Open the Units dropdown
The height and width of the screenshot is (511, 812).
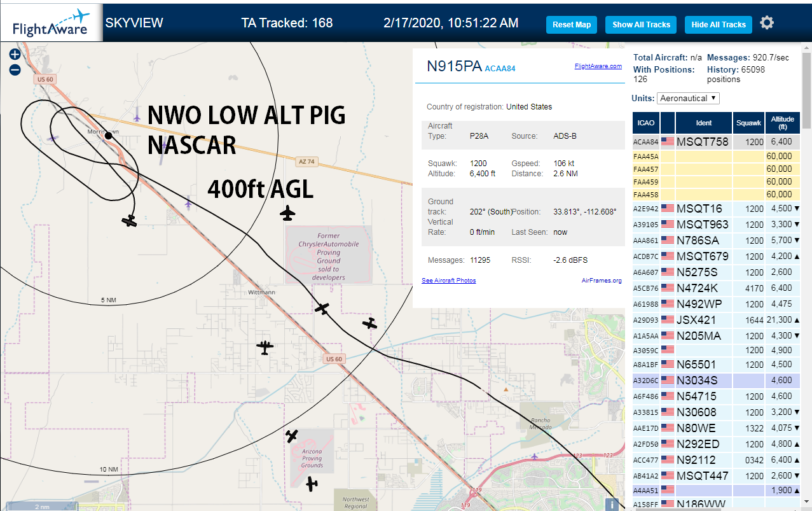click(689, 99)
